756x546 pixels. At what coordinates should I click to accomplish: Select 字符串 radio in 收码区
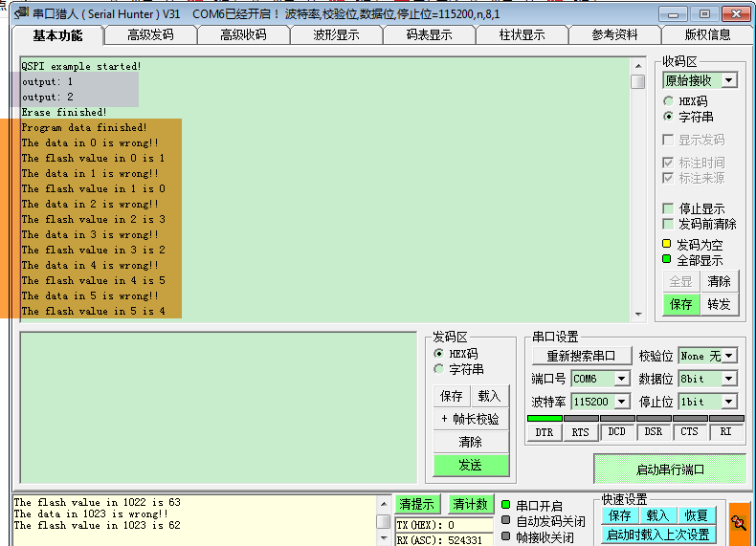[668, 117]
